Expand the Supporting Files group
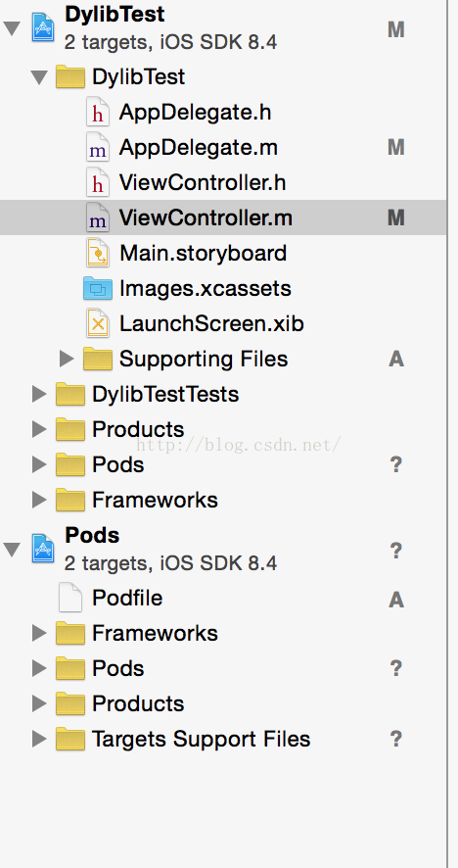 pos(67,359)
